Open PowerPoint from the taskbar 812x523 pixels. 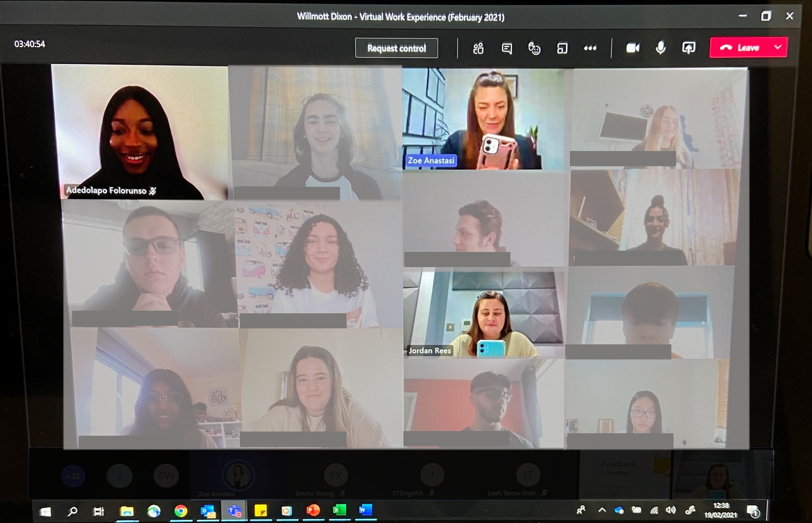(313, 511)
